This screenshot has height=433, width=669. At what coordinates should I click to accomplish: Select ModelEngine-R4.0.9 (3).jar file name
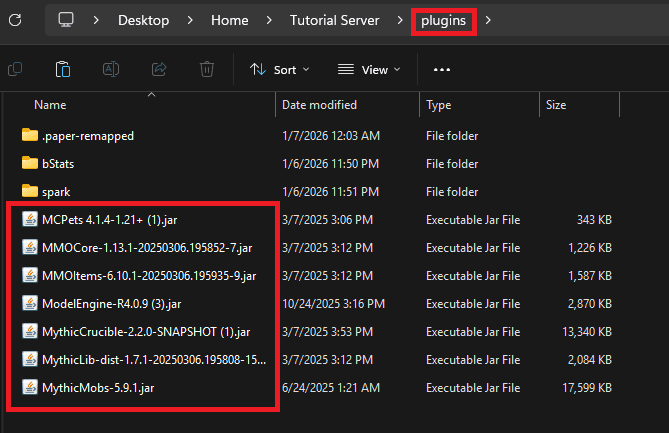(112, 304)
